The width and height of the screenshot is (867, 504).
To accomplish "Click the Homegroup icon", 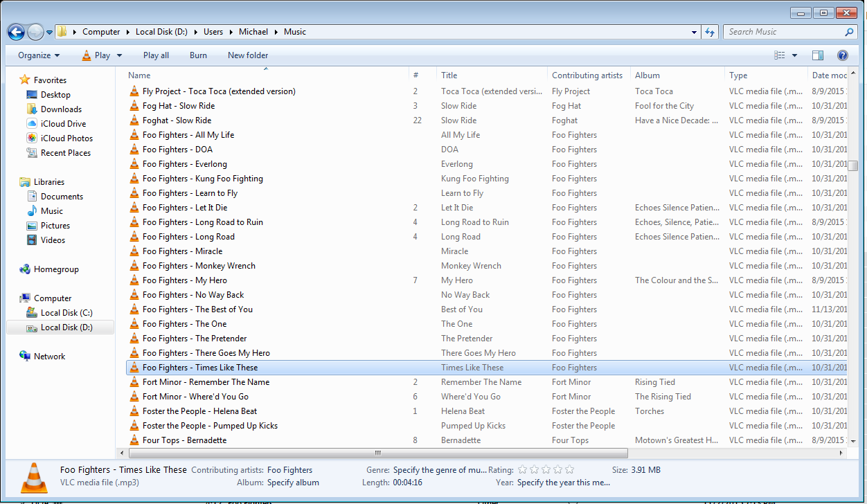I will click(x=25, y=269).
